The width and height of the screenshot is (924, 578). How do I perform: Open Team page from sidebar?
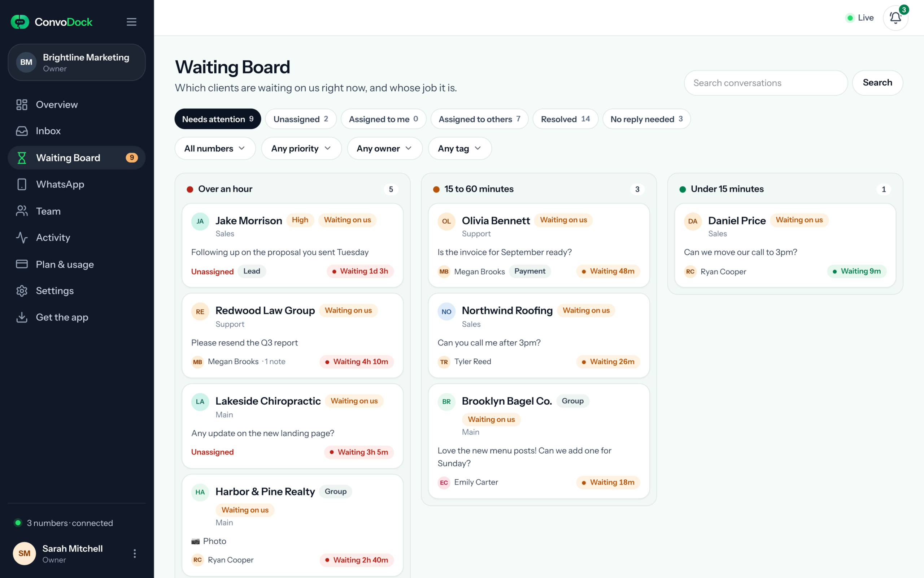tap(77, 211)
